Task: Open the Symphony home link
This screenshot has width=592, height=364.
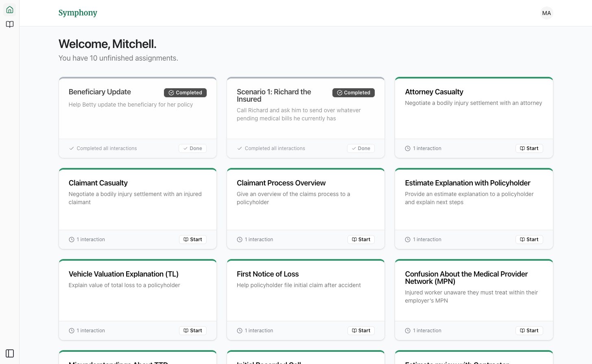Action: click(x=78, y=13)
